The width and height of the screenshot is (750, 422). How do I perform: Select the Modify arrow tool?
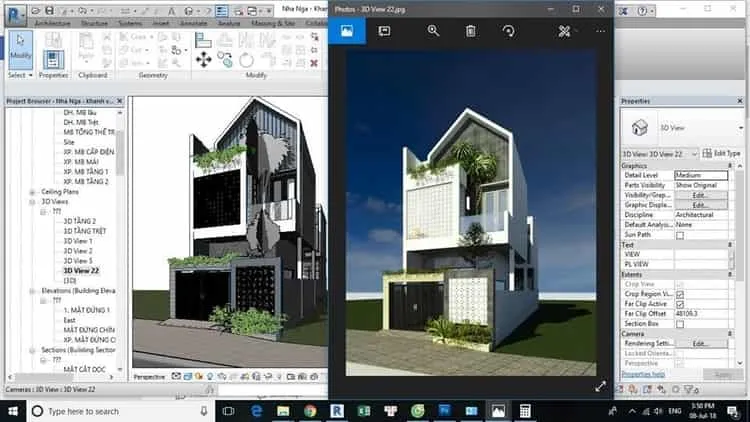pyautogui.click(x=20, y=50)
